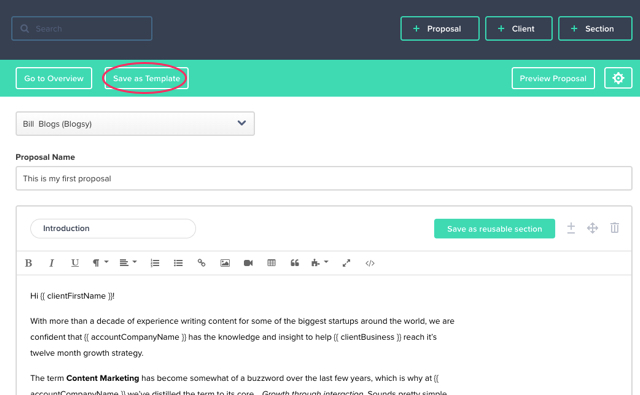Click the 'twelve month growth strategy.' line
Viewport: 640px width, 395px height.
pos(87,353)
